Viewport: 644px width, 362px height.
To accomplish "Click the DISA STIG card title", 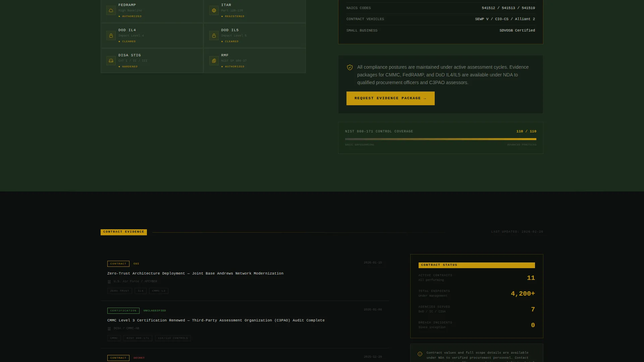I will (129, 55).
